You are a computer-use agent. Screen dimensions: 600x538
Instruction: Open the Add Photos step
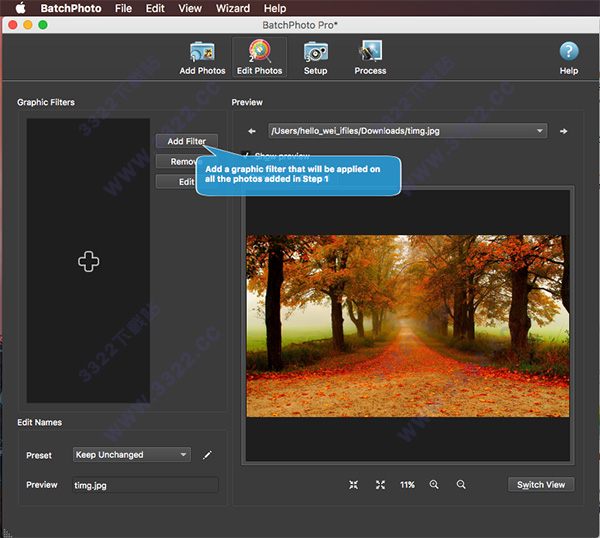[x=202, y=58]
